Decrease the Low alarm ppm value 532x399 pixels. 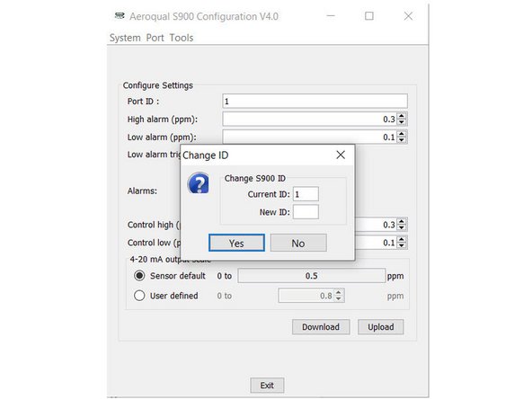click(402, 140)
